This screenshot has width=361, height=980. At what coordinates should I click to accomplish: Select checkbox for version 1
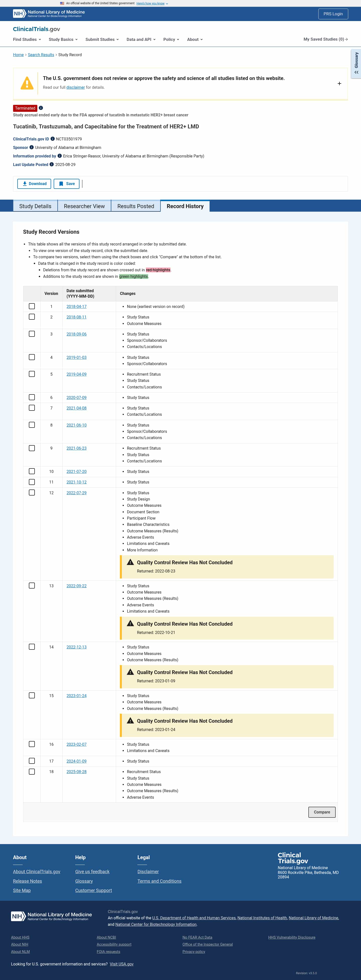[32, 306]
